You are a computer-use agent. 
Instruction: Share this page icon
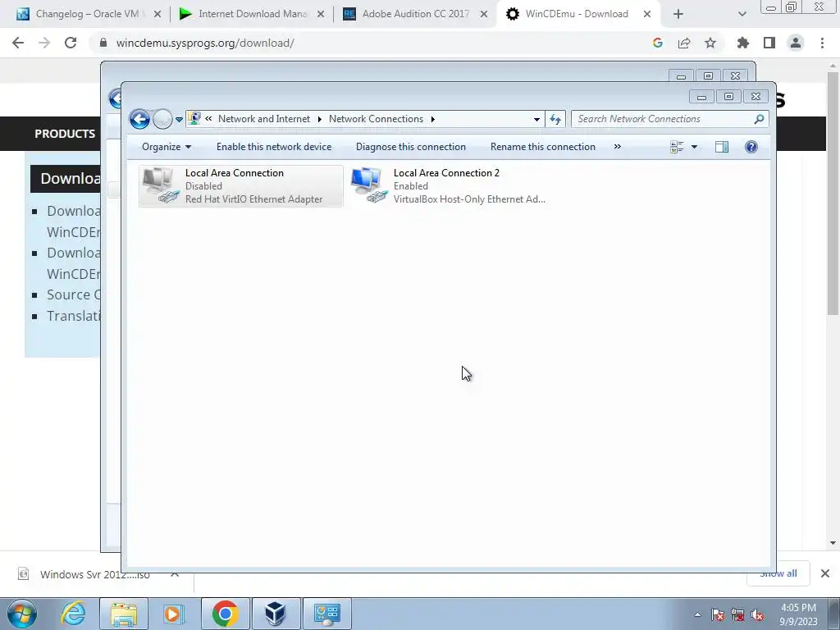tap(684, 43)
